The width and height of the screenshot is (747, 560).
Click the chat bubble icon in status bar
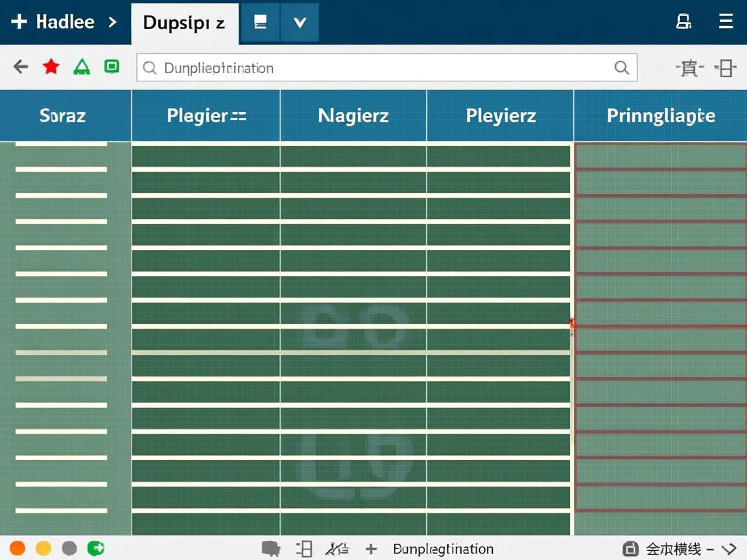coord(270,549)
